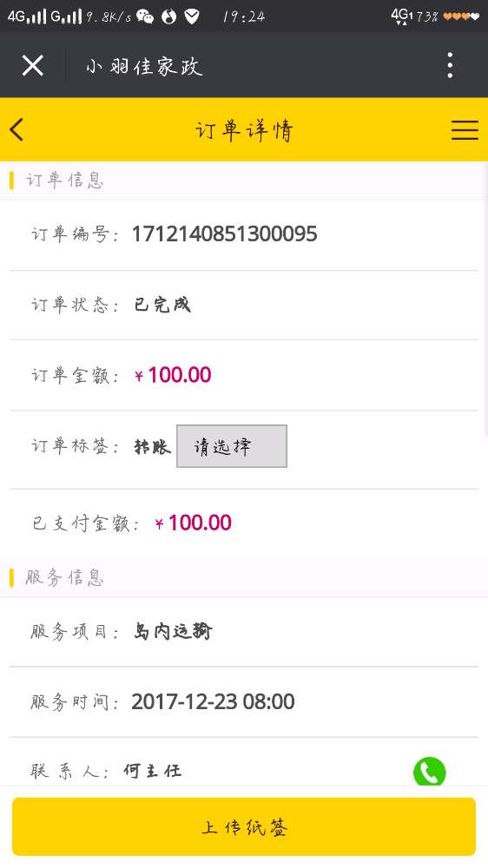This screenshot has height=868, width=488.
Task: Tap the 4G signal strength icon
Action: [x=27, y=16]
